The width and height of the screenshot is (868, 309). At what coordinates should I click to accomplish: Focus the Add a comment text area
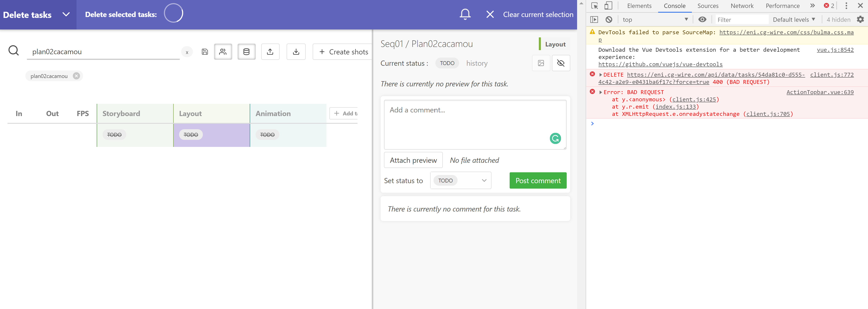pyautogui.click(x=475, y=124)
